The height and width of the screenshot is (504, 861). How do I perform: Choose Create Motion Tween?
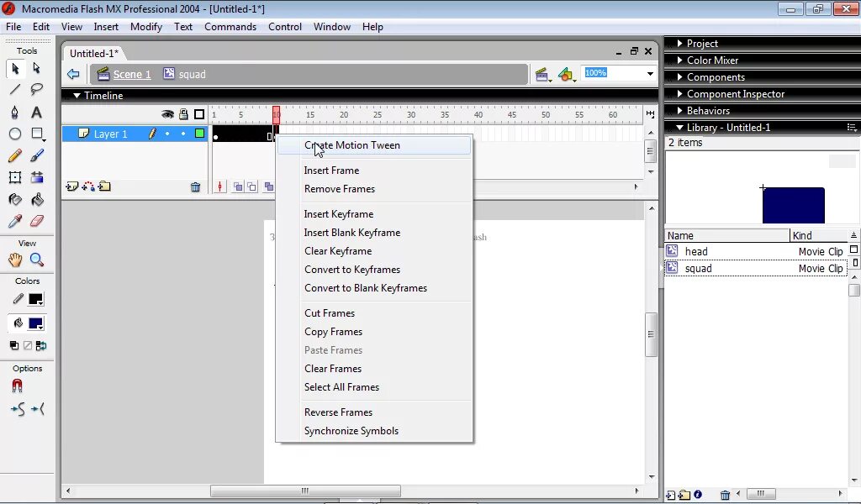pyautogui.click(x=374, y=145)
